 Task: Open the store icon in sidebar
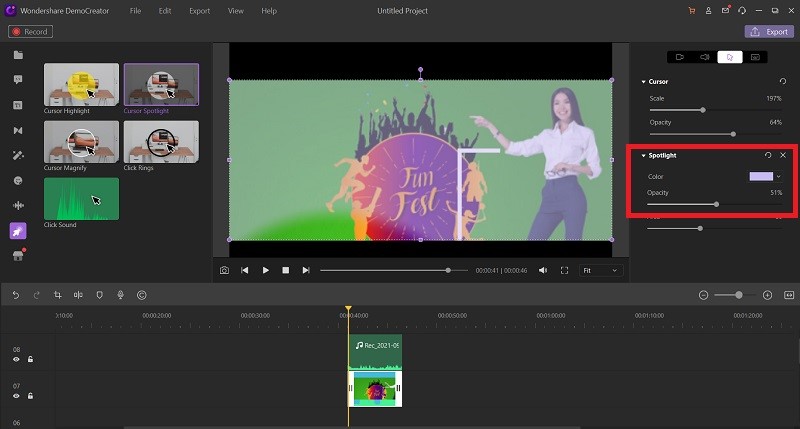pyautogui.click(x=18, y=256)
